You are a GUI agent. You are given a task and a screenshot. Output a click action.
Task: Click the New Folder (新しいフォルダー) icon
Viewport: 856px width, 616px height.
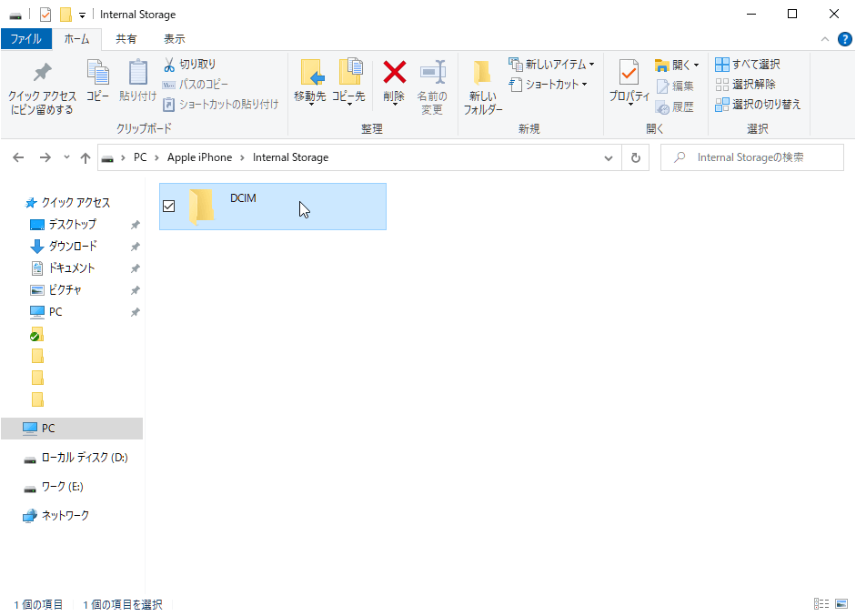(x=482, y=74)
